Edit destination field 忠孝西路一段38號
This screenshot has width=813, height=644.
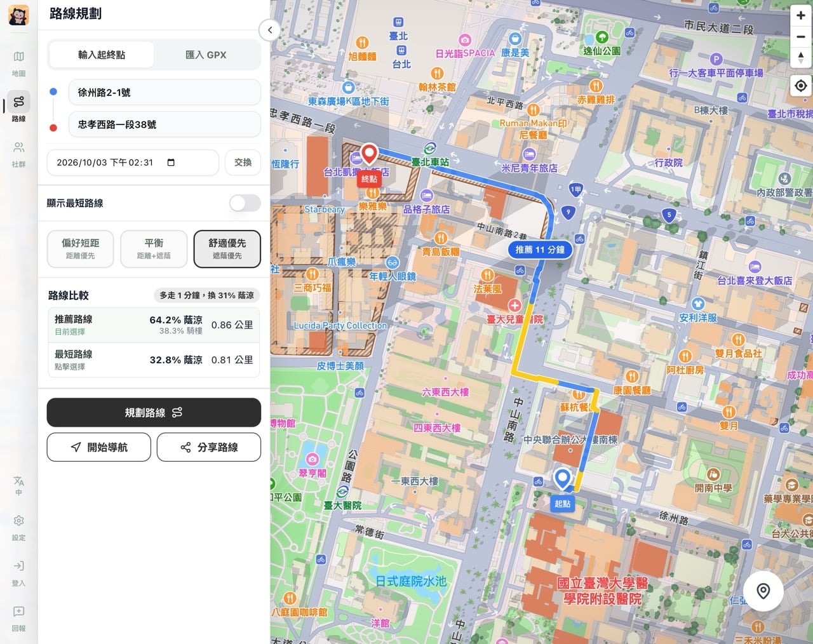coord(165,124)
